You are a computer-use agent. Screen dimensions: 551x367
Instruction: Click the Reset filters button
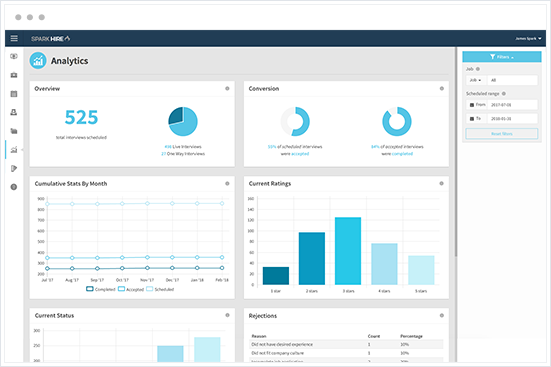(502, 134)
